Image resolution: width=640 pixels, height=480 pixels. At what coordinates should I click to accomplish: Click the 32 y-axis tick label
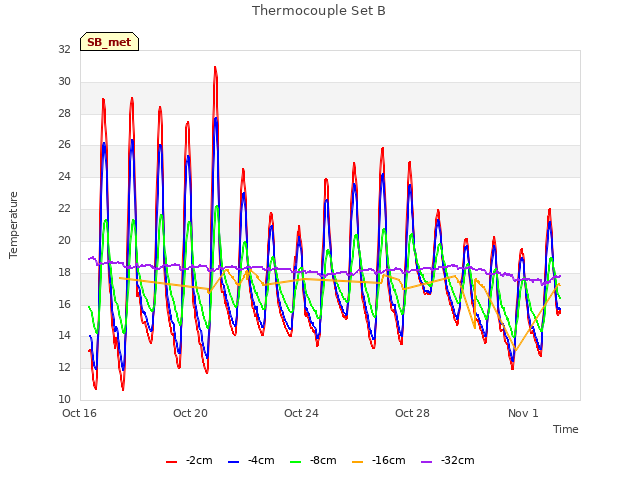click(x=64, y=49)
